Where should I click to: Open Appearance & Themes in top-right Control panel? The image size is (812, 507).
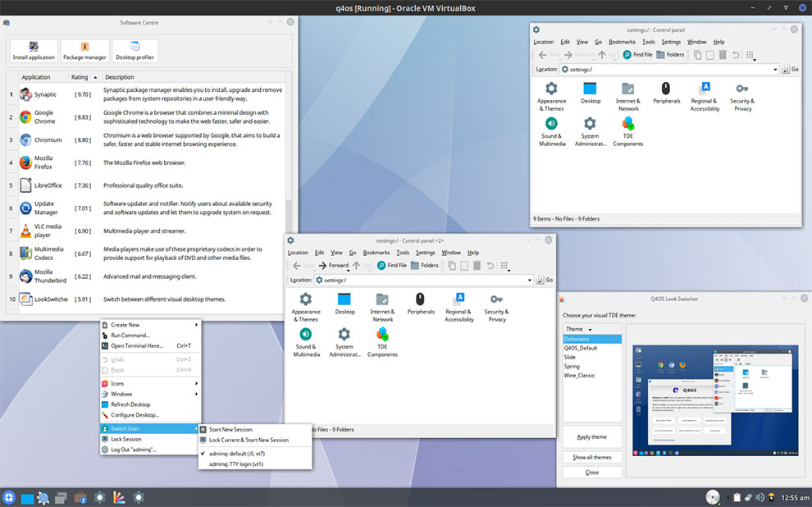(551, 96)
